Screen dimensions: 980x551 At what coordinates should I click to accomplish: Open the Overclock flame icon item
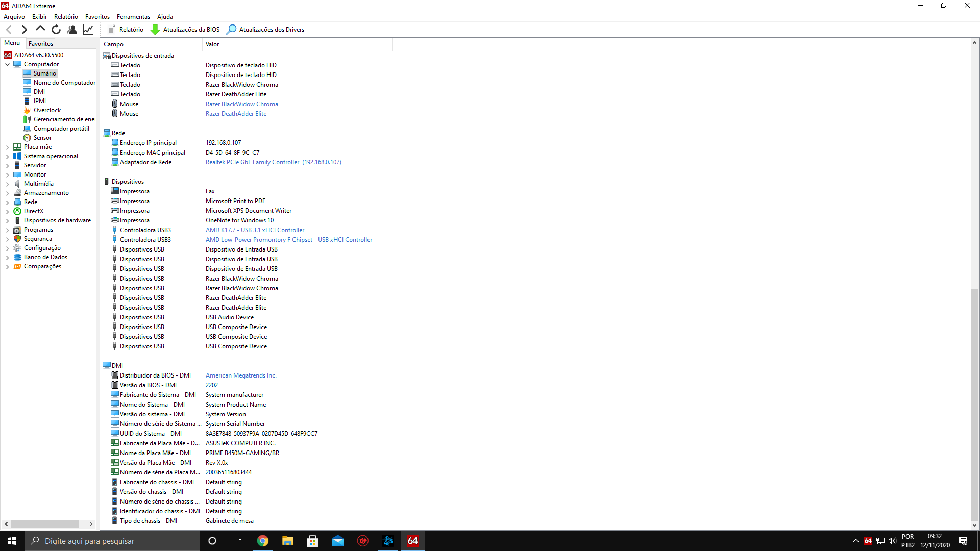27,110
